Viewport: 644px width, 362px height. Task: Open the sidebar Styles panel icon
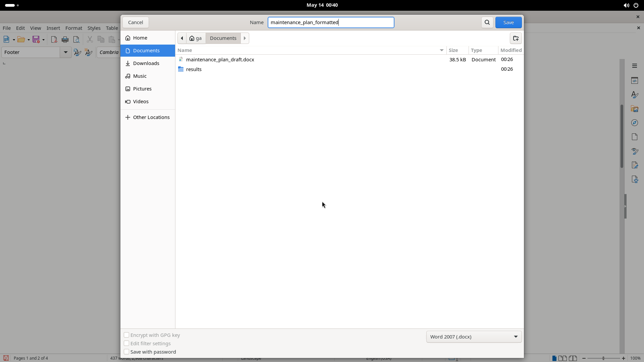(634, 95)
